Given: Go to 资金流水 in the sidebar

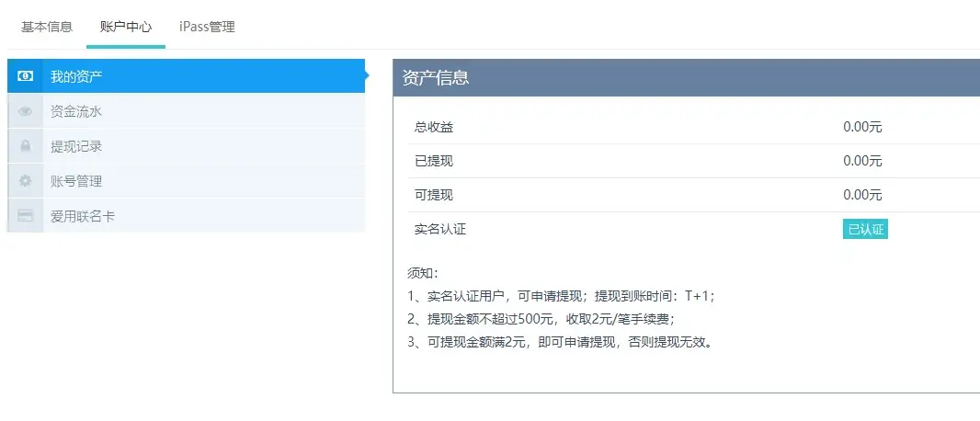Looking at the screenshot, I should click(76, 111).
